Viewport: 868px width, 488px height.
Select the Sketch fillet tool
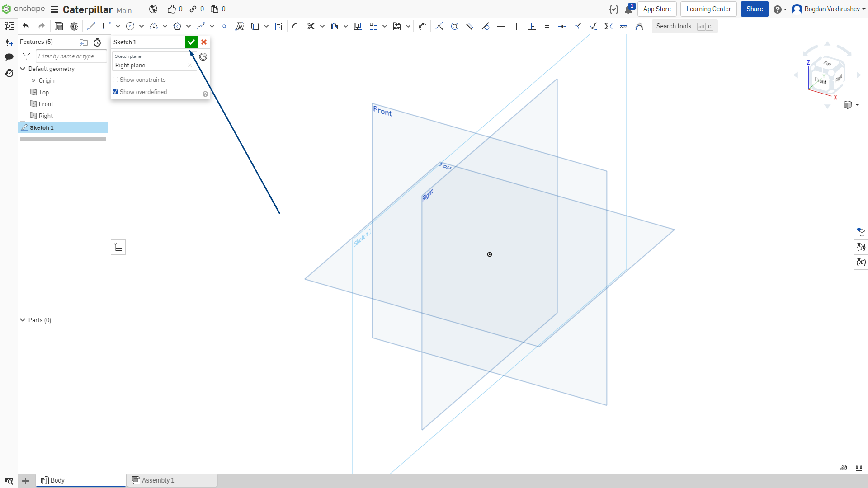tap(295, 26)
